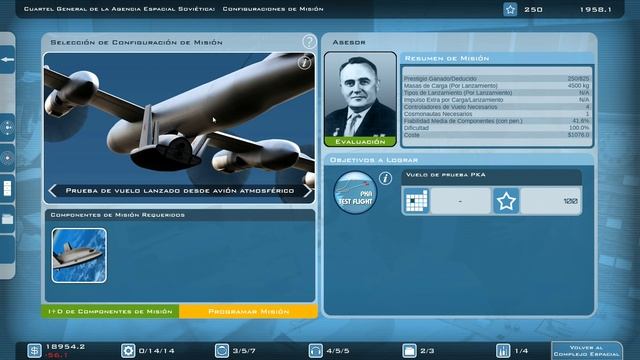The height and width of the screenshot is (360, 640).
Task: Click the funds dollar icon in bottom bar
Action: point(34,351)
